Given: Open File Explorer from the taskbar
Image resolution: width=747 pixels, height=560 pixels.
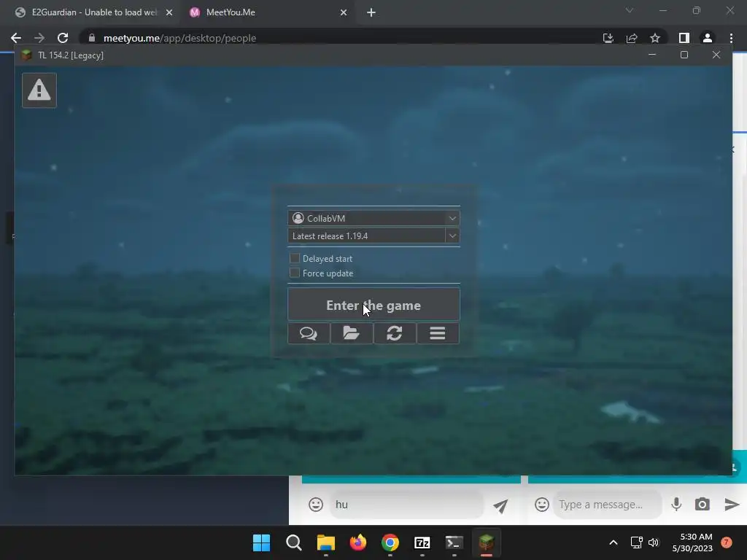Looking at the screenshot, I should click(x=326, y=542).
